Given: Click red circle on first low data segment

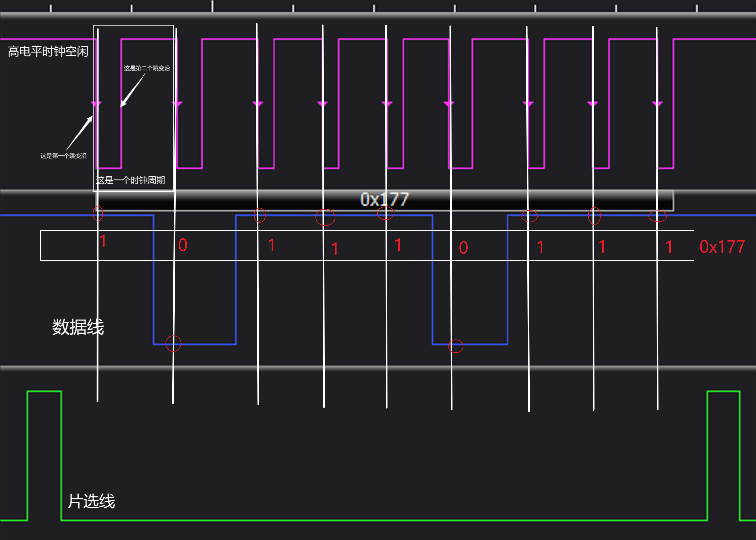Looking at the screenshot, I should tap(173, 343).
